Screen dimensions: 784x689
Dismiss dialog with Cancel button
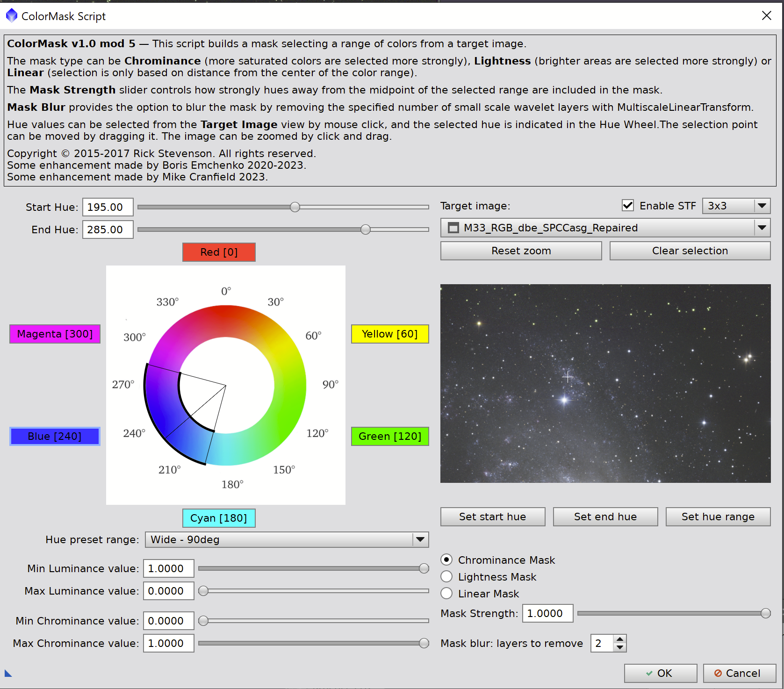pos(739,673)
